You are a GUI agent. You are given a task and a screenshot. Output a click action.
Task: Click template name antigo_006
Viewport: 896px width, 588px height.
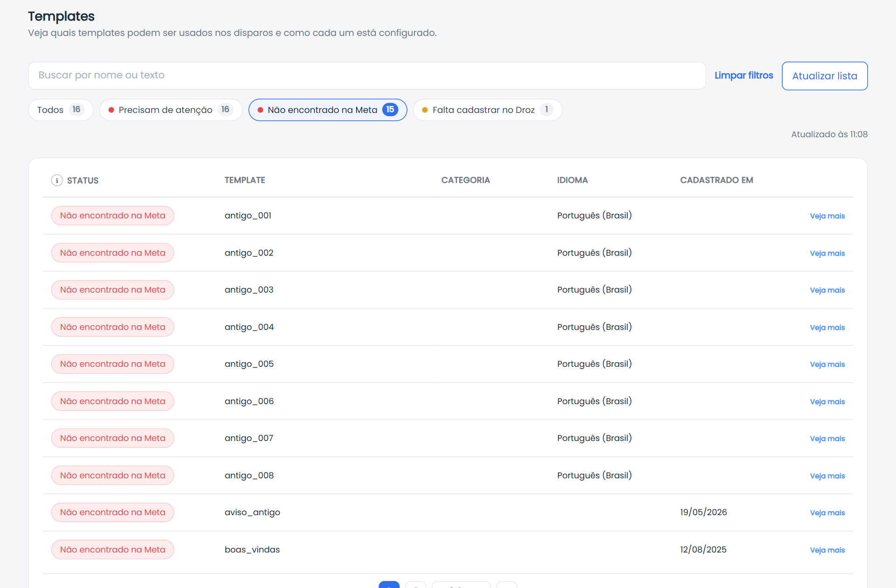249,401
